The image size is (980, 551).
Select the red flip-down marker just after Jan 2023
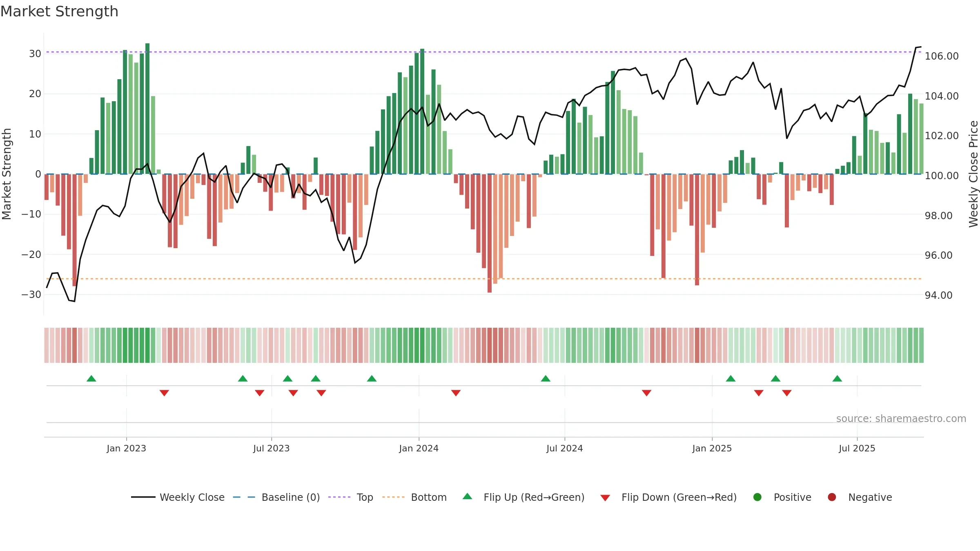164,393
